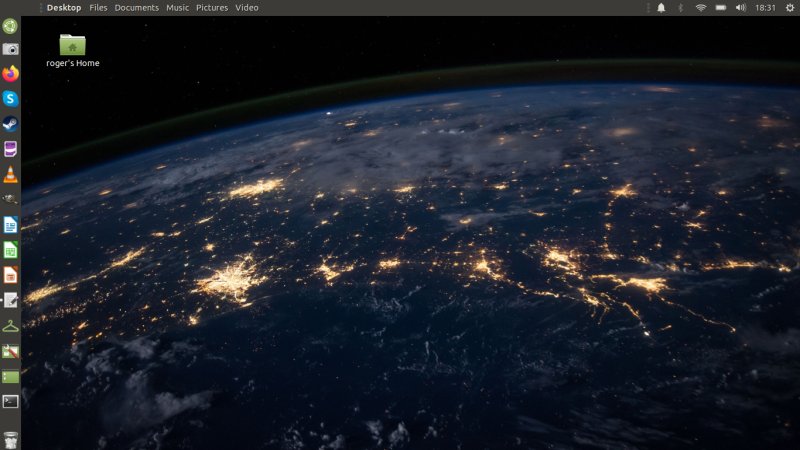This screenshot has height=450, width=800.
Task: Open VLC media player
Action: (10, 175)
